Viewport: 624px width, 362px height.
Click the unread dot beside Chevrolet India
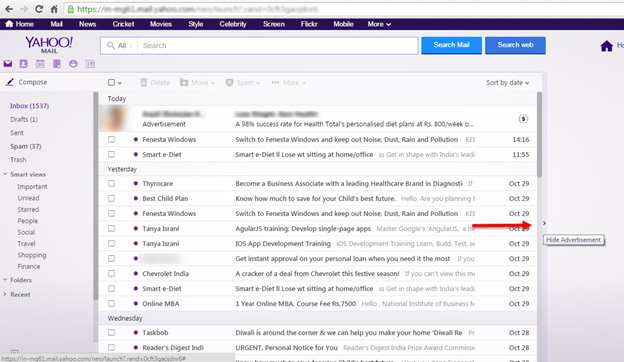[x=136, y=273]
